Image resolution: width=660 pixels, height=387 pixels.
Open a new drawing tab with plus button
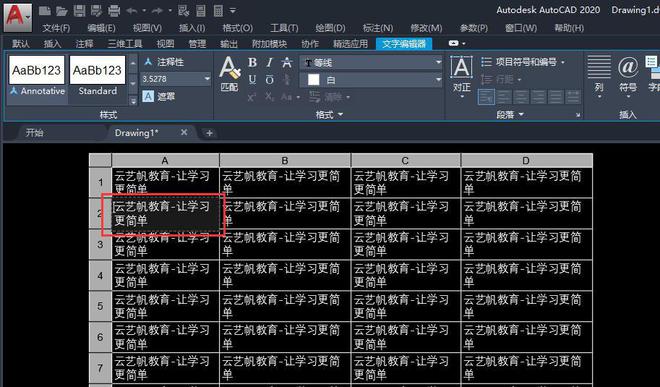(x=209, y=133)
